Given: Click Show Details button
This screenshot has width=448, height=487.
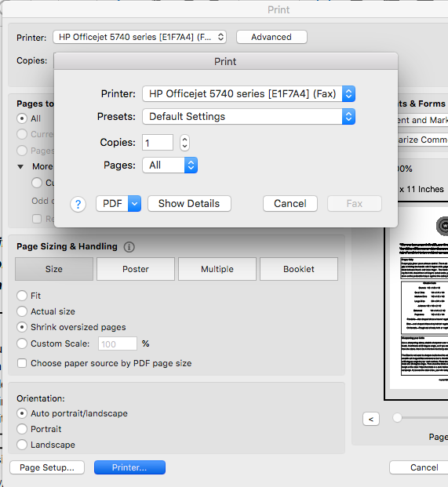Looking at the screenshot, I should (189, 204).
